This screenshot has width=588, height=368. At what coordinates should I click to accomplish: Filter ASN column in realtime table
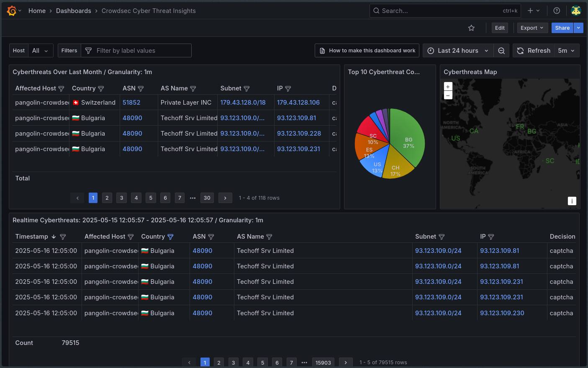pyautogui.click(x=211, y=237)
